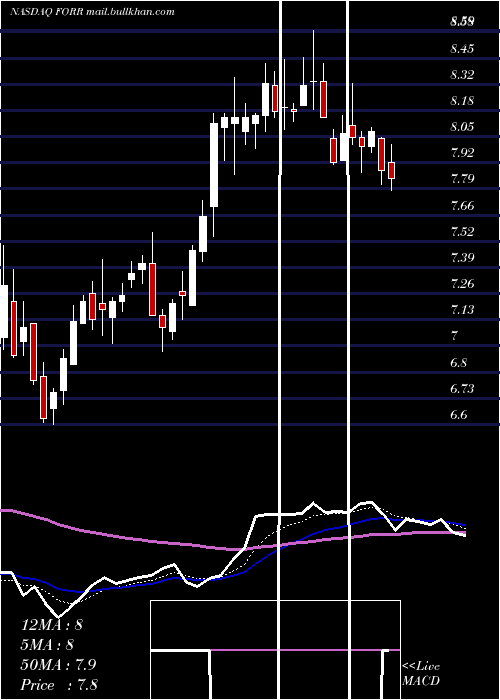Click the 7.79 price axis label
The height and width of the screenshot is (700, 500).
pyautogui.click(x=462, y=179)
